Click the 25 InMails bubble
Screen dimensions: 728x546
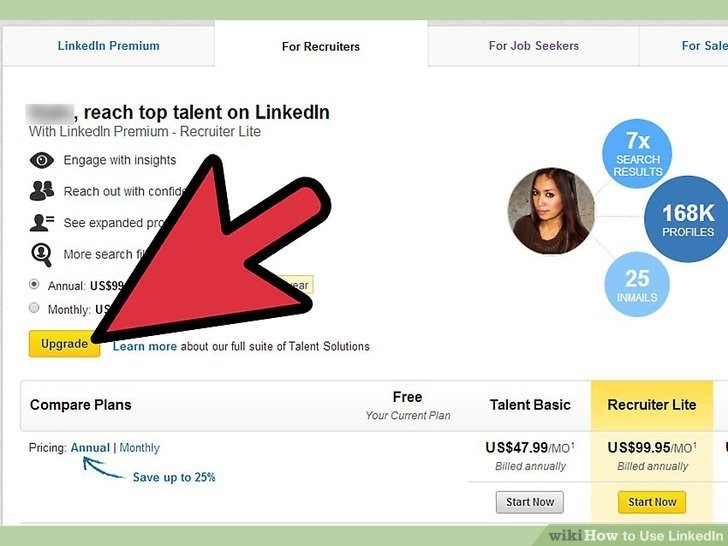(x=637, y=283)
